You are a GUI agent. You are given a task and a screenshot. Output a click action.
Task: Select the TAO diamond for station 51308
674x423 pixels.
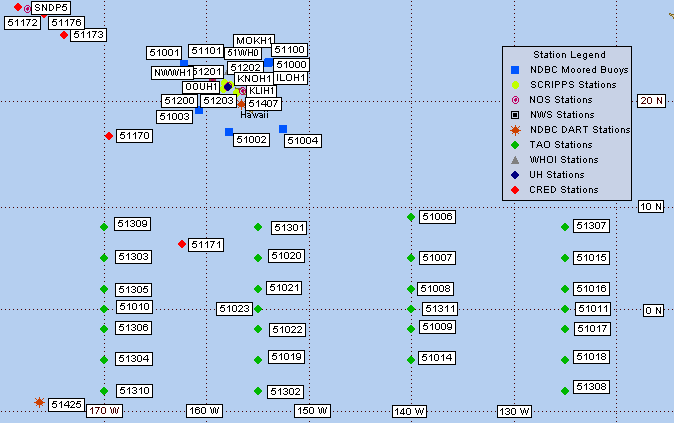point(565,391)
